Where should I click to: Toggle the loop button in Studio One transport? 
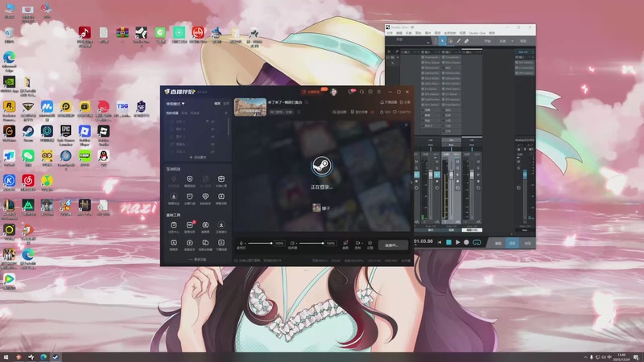[477, 243]
